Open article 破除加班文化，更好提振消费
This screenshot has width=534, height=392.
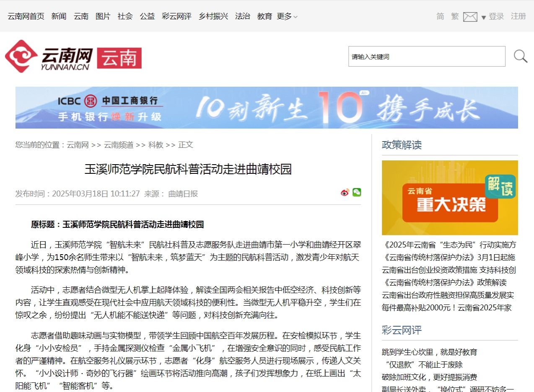click(x=429, y=377)
